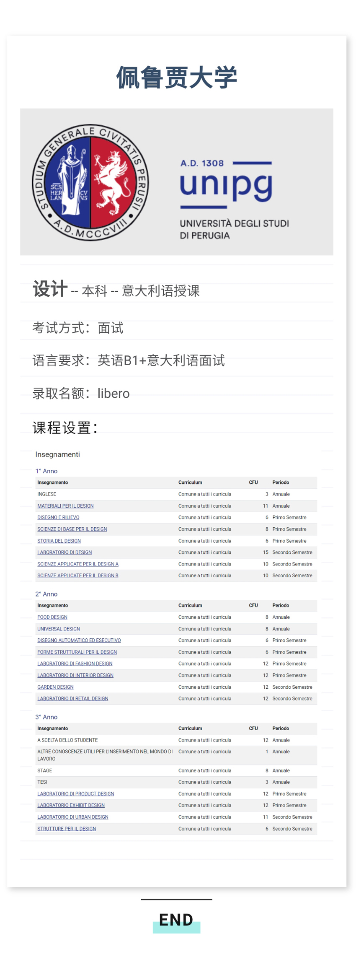Click the round Perugia university seal
This screenshot has width=356, height=980.
coord(90,182)
